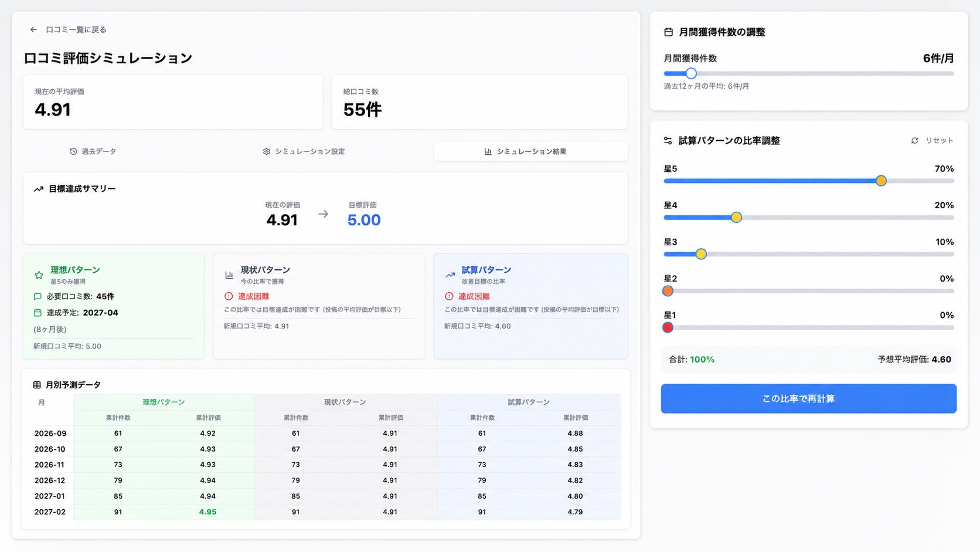Click the 55件 total review count
Viewport: 980px width, 552px height.
[x=362, y=110]
